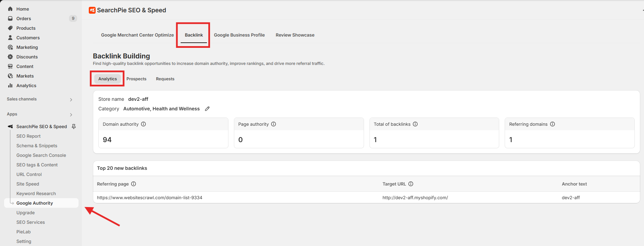Unpin SearchPie app using pin icon
Image resolution: width=644 pixels, height=246 pixels.
point(74,126)
